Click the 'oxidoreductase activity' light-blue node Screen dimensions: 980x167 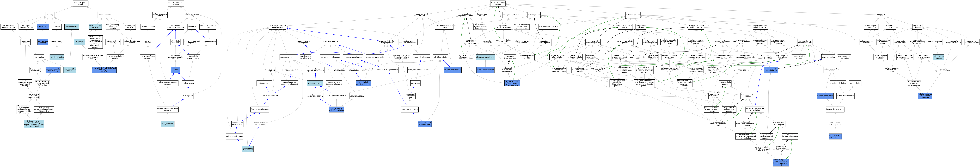pyautogui.click(x=95, y=27)
